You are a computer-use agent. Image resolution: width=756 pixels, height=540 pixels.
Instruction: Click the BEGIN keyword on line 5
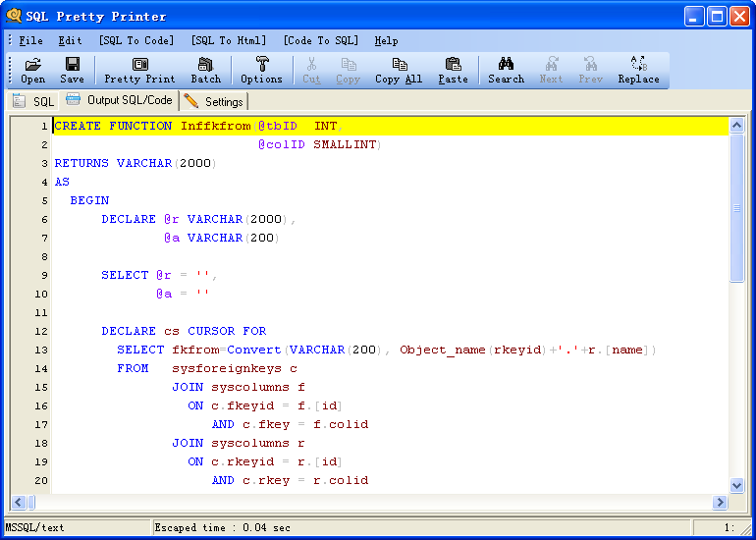[x=89, y=200]
